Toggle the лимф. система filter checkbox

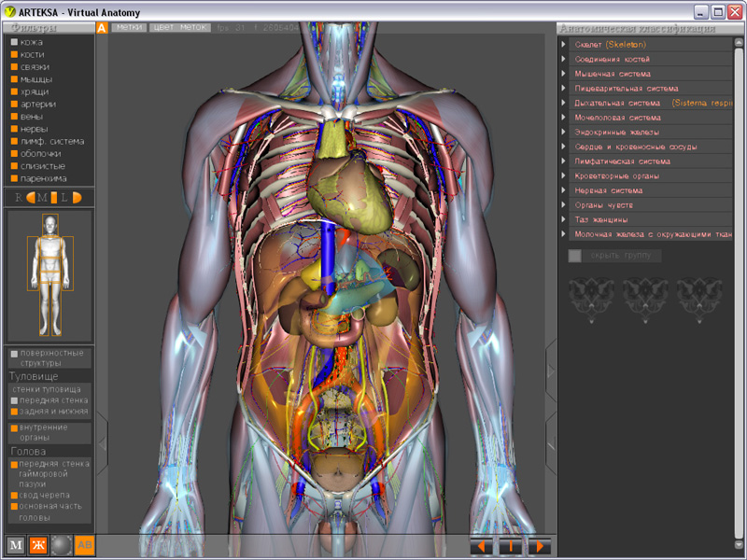(14, 142)
